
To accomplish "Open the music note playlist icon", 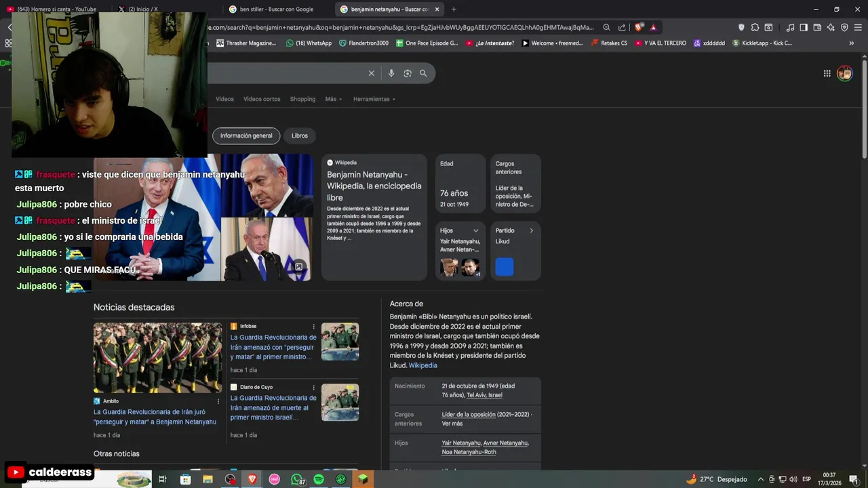I will click(790, 28).
